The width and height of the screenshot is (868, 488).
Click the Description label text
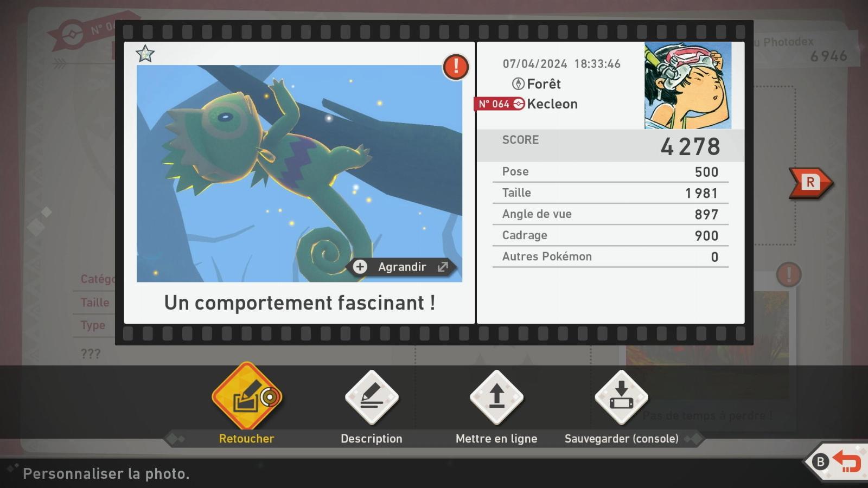point(372,439)
